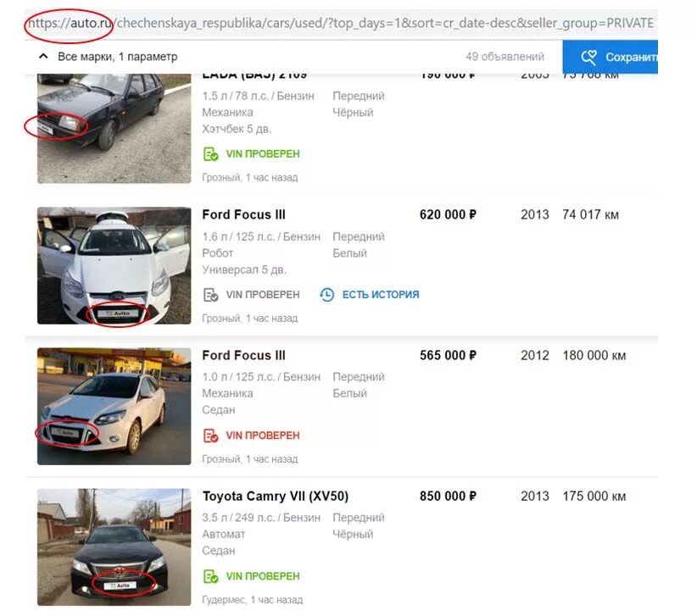Collapse the 'Все марки, 1 параметр' chevron
Image resolution: width=697 pixels, height=616 pixels.
click(x=43, y=57)
